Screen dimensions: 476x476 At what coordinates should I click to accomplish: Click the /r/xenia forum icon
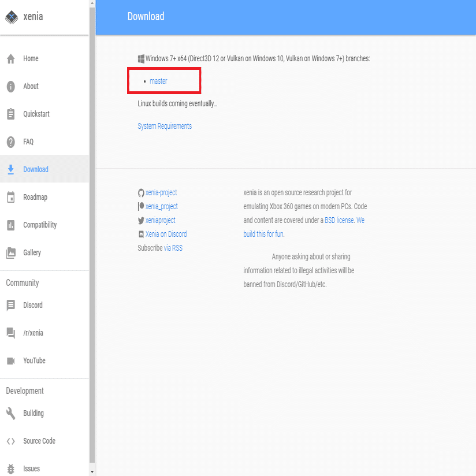tap(11, 333)
